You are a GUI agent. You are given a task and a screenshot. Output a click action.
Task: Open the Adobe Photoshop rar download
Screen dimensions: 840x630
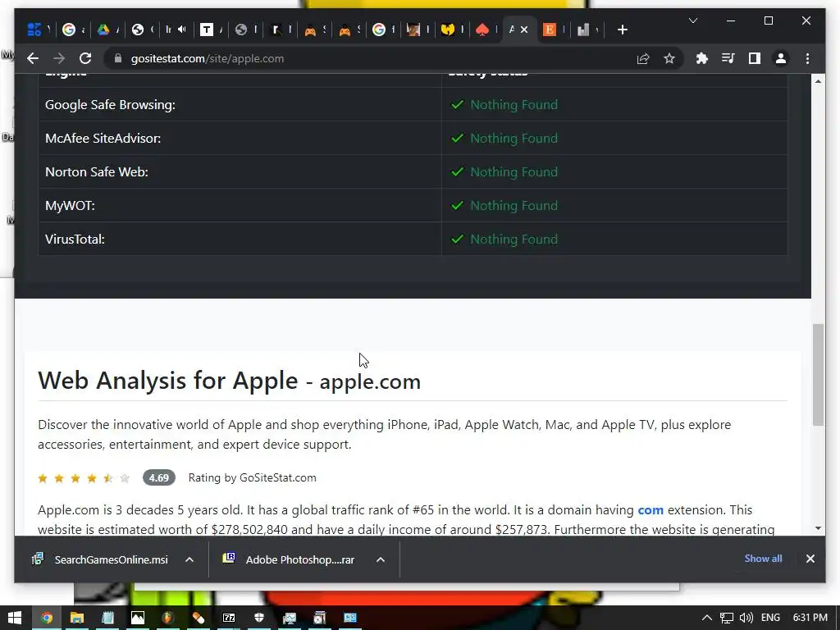290,559
